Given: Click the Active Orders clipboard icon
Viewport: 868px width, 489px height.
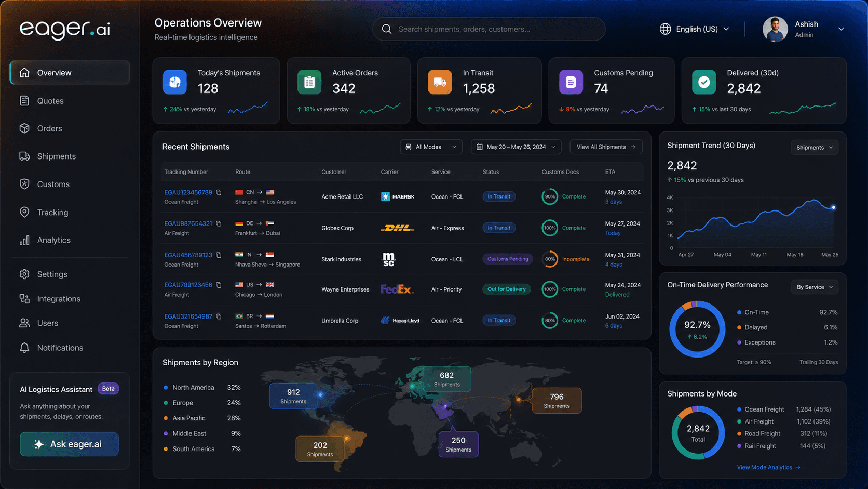Looking at the screenshot, I should pyautogui.click(x=309, y=82).
